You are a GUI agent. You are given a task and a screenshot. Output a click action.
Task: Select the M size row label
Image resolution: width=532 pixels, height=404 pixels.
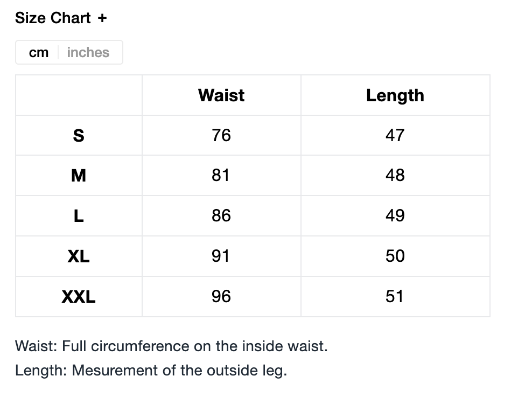tap(79, 176)
